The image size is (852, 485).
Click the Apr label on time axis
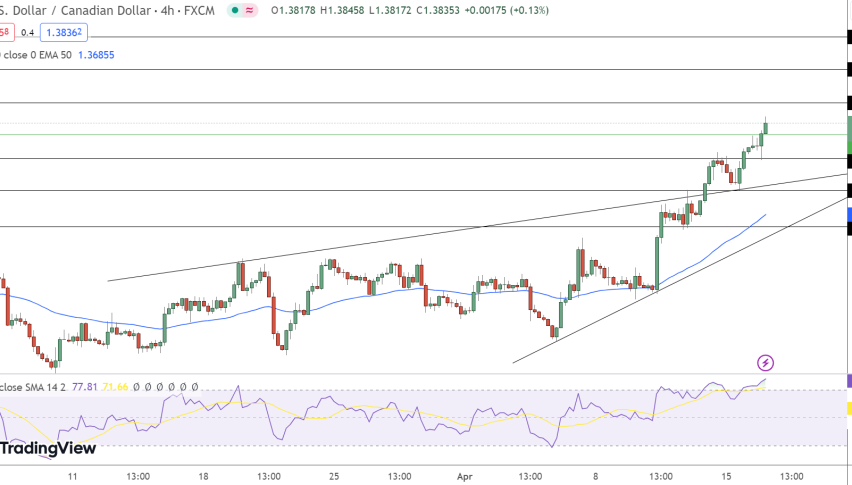coord(465,476)
